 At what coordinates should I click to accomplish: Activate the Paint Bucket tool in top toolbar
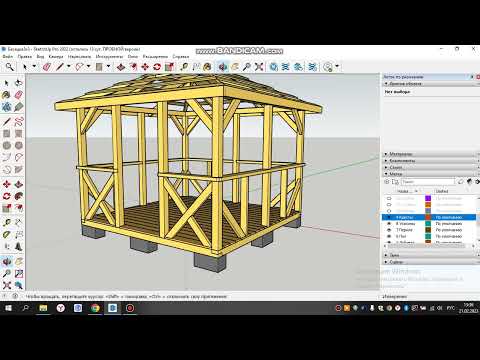(207, 67)
